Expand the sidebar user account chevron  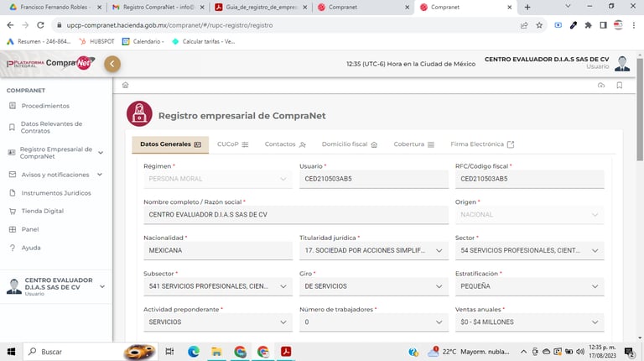[102, 286]
